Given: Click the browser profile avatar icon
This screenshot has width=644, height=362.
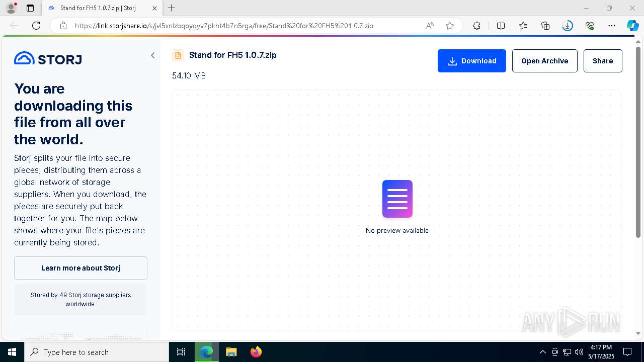Looking at the screenshot, I should [11, 8].
